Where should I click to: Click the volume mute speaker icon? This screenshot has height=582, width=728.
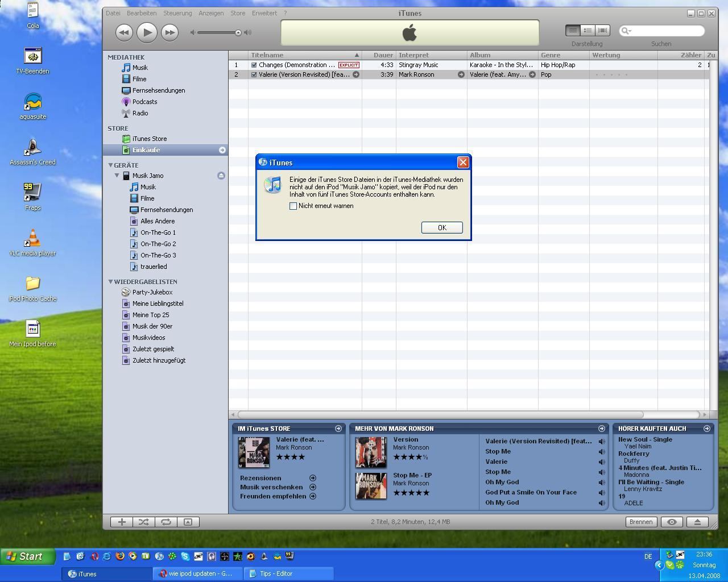coord(193,32)
